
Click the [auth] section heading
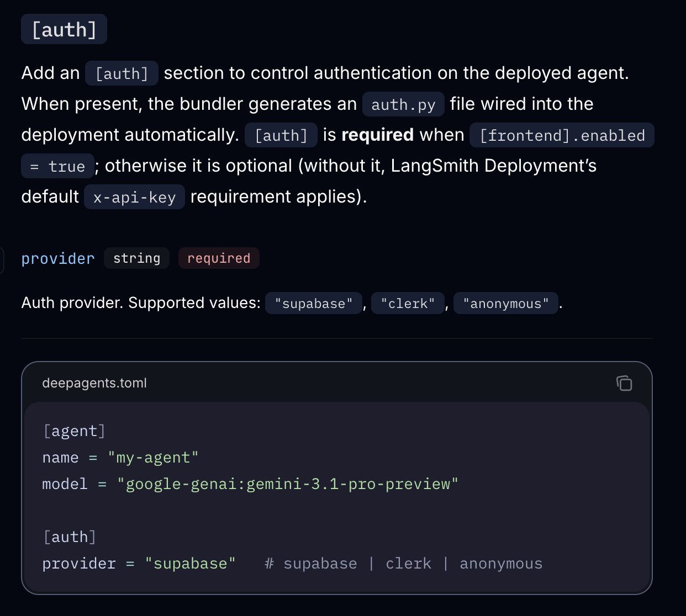coord(64,29)
